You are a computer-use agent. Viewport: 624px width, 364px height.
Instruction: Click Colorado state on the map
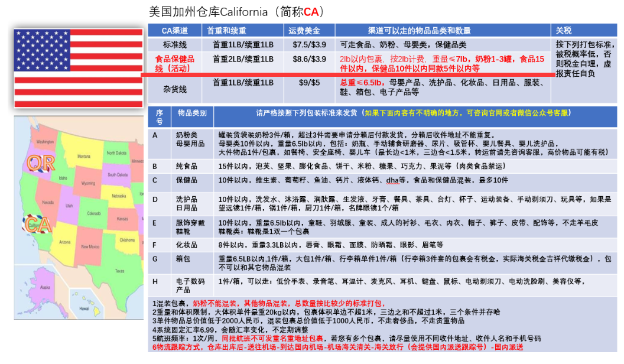93,214
